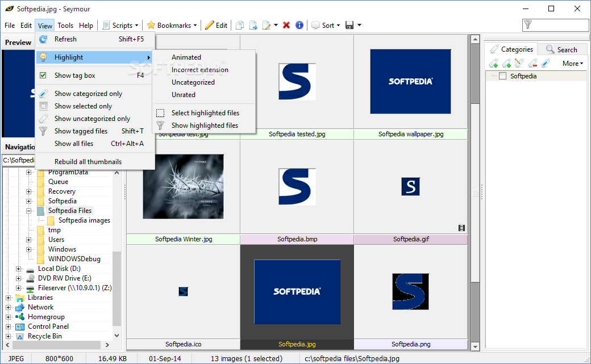The image size is (591, 364).
Task: Expand the Recovery folder node
Action: (28, 192)
